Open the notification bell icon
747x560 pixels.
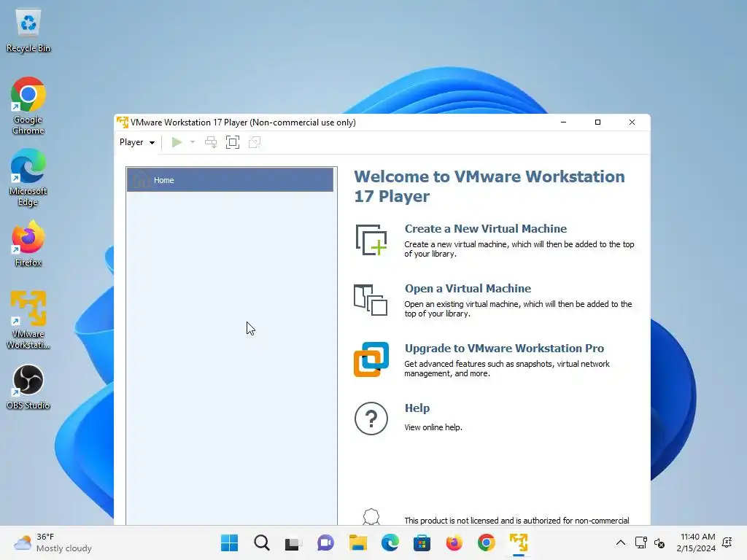point(727,542)
